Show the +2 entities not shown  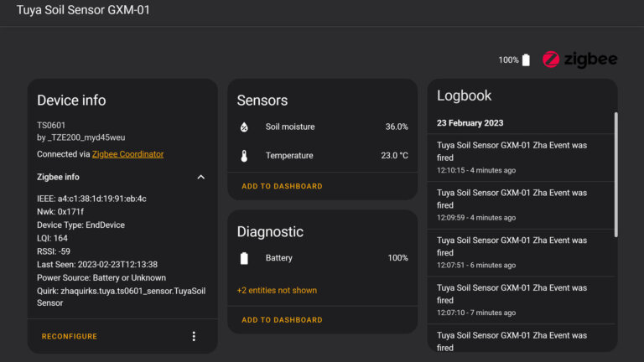[x=277, y=291]
